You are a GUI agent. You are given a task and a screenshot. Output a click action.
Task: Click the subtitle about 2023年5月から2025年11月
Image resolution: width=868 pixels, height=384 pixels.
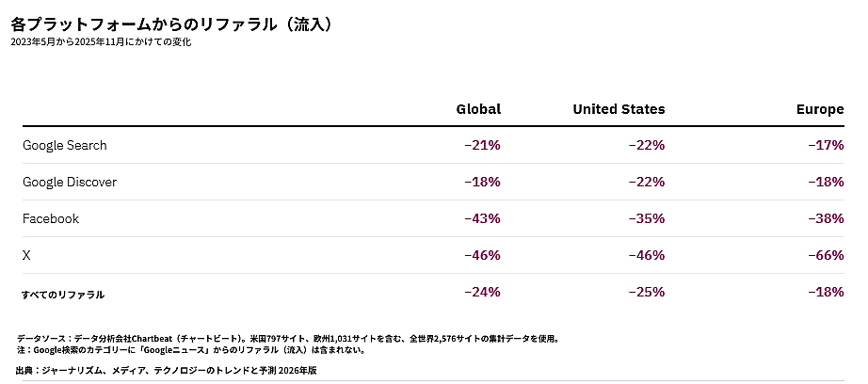tap(101, 42)
